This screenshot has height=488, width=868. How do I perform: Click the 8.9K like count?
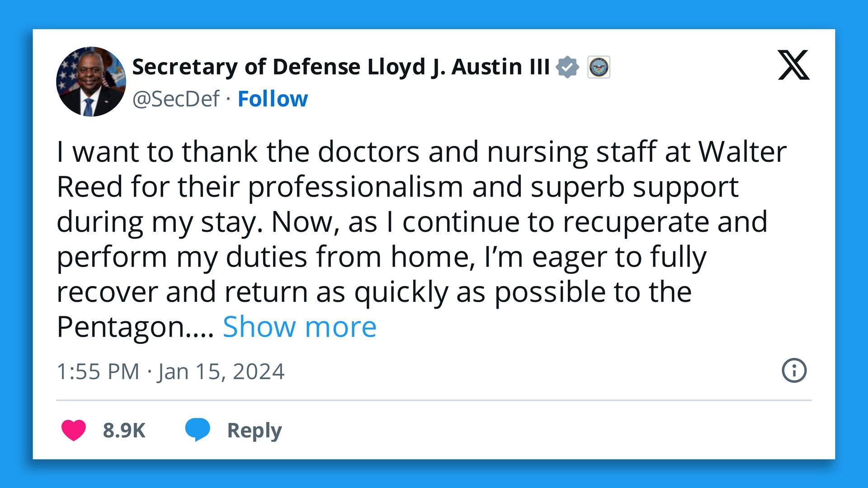124,430
